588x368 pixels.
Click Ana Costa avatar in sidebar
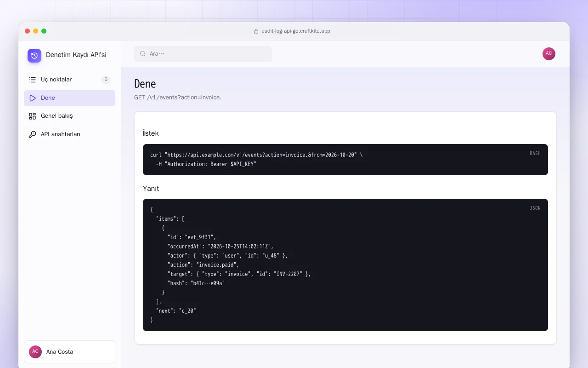[x=35, y=352]
